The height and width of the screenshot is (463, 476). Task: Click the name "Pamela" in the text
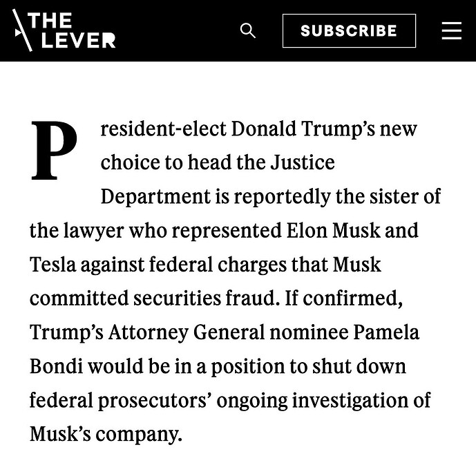click(x=385, y=332)
